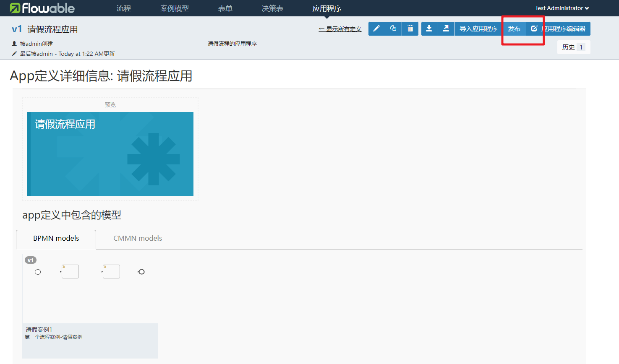Open the 应用程序编辑器 app editor
The width and height of the screenshot is (619, 364).
pos(558,29)
